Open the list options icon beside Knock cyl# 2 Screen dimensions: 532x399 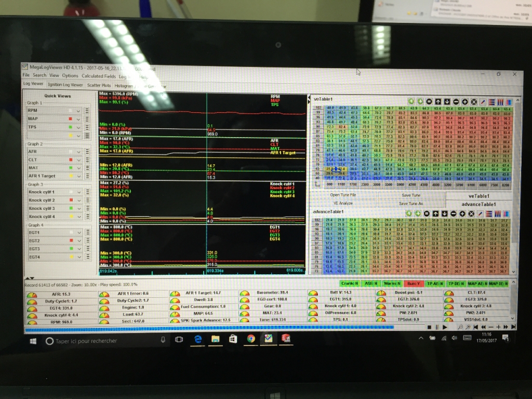pyautogui.click(x=87, y=200)
